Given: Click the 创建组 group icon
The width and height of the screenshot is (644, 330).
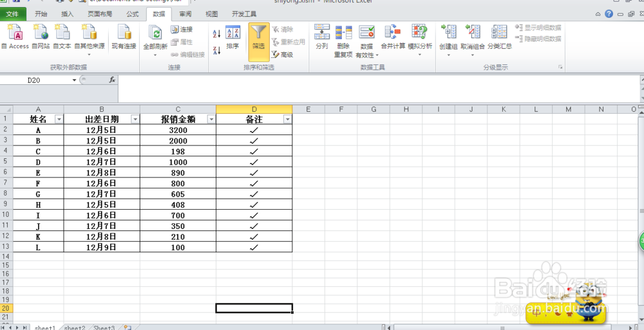Looking at the screenshot, I should pyautogui.click(x=448, y=40).
